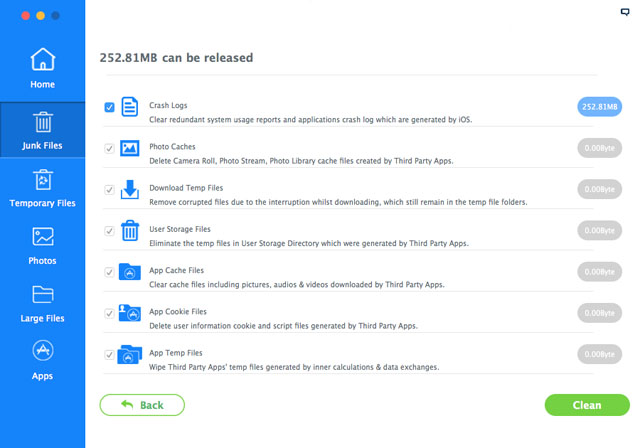Click the Photo Caches 0.00Byte badge
This screenshot has height=448, width=640.
[600, 148]
